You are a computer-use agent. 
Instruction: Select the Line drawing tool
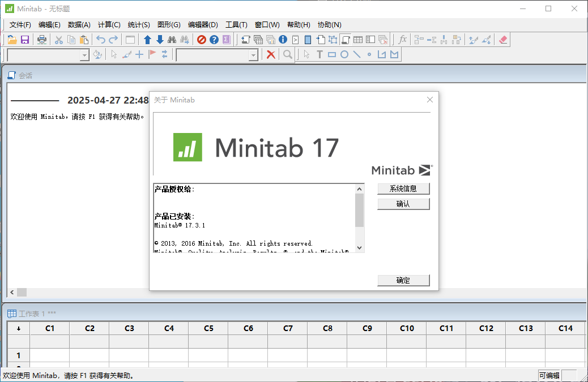pyautogui.click(x=357, y=55)
